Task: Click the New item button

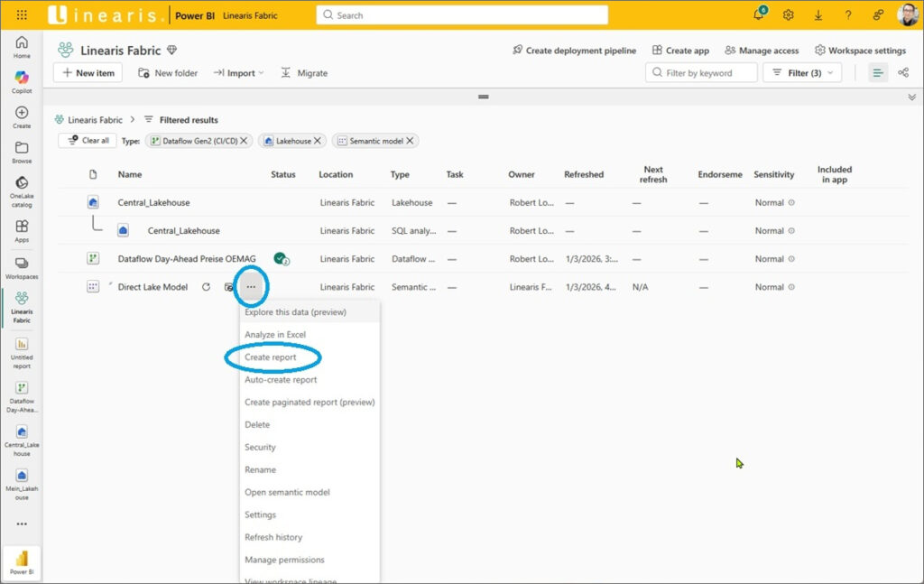Action: [88, 73]
